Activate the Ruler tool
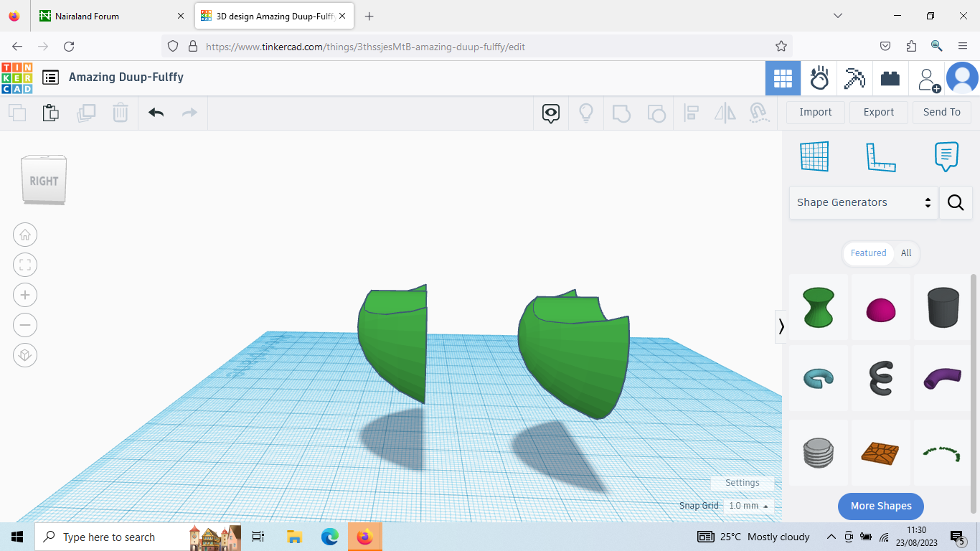This screenshot has height=551, width=980. tap(881, 156)
